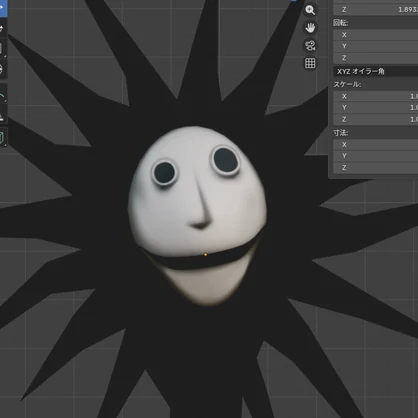Edit the スケール X scale field

(x=376, y=96)
